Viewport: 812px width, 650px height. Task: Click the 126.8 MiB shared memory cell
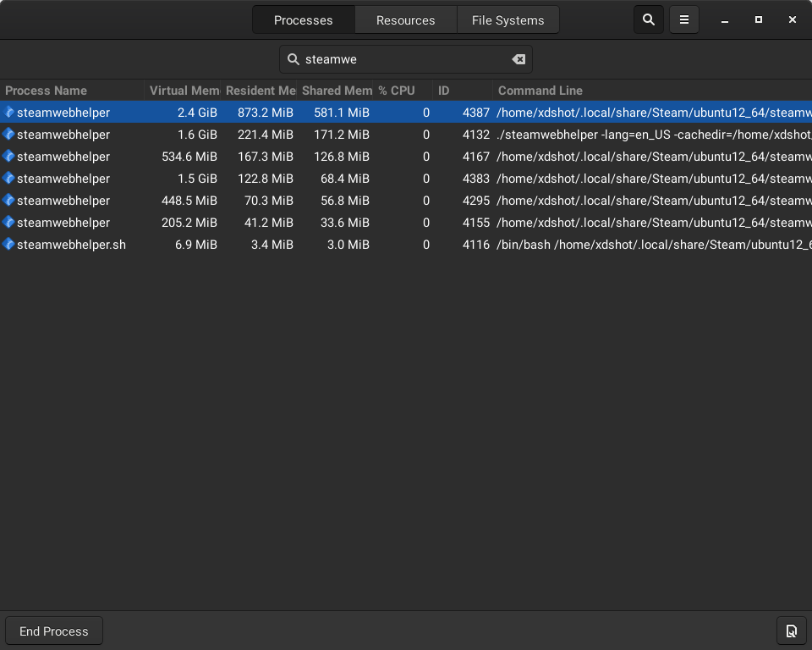click(x=341, y=157)
